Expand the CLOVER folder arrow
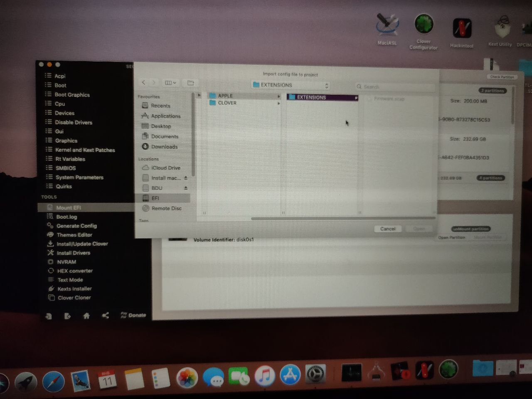The image size is (532, 399). coord(279,103)
